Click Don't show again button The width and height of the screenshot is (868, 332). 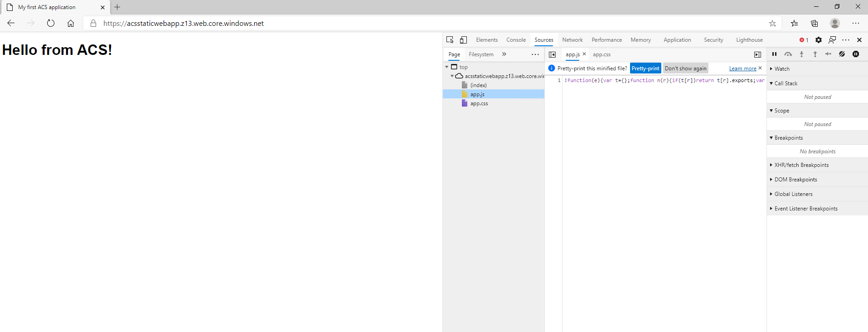click(685, 68)
